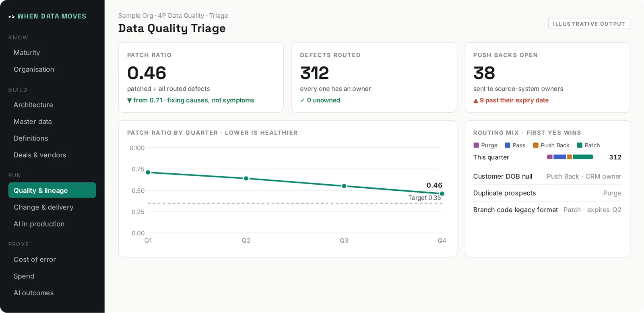Click the Duplicate prospects row

point(547,193)
